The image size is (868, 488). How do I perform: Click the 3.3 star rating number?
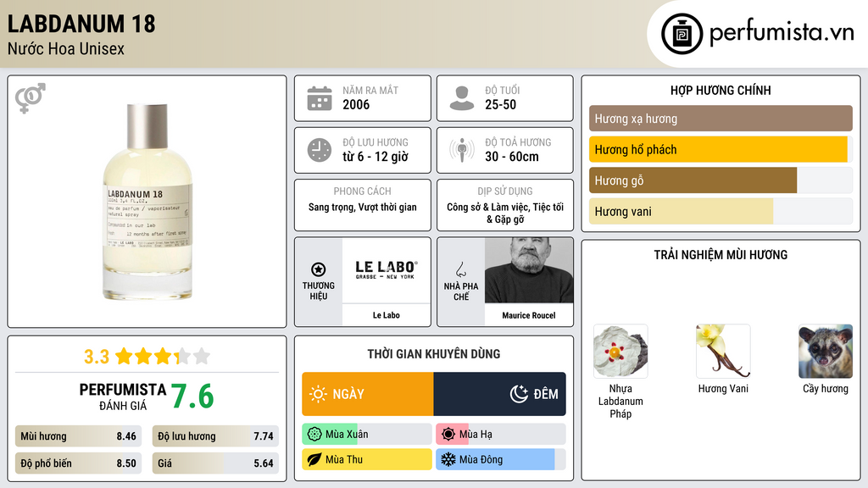tap(97, 357)
